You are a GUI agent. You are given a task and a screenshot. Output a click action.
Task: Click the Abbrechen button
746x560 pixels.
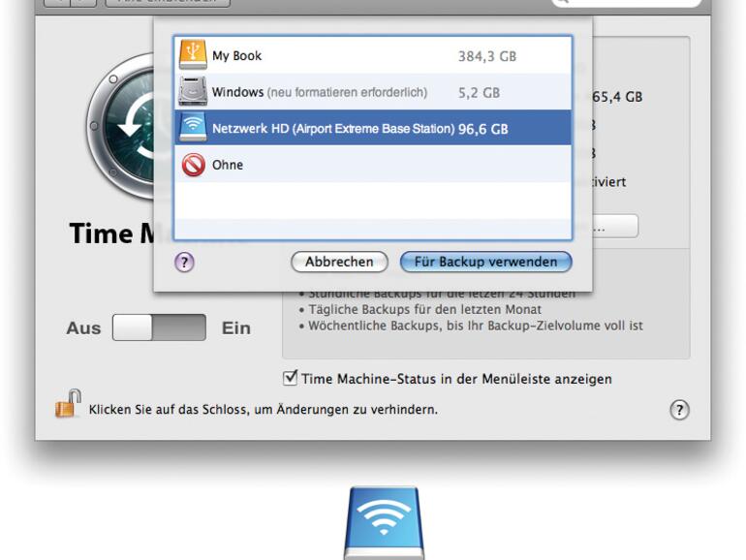tap(339, 262)
